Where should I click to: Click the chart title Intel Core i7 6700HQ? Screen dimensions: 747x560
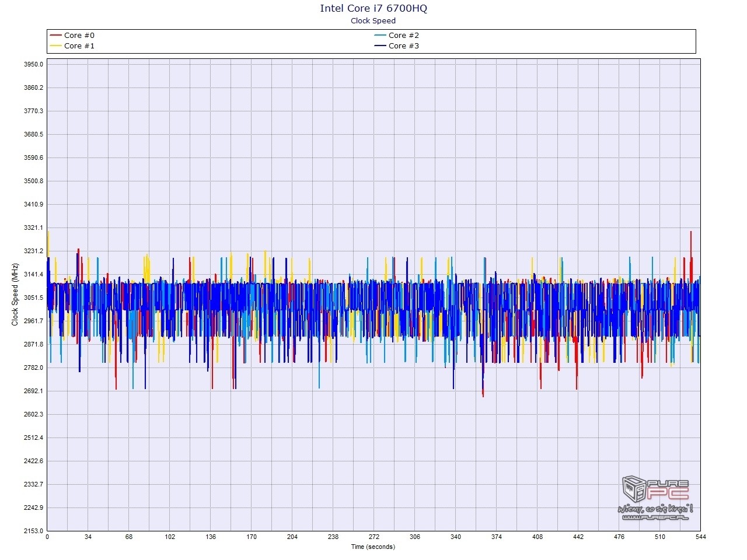pos(373,8)
